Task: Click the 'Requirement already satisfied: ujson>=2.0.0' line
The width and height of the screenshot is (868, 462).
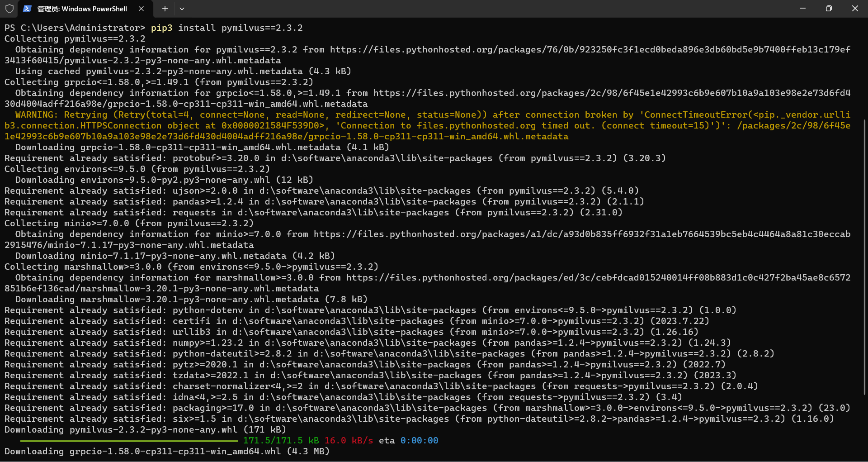Action: click(321, 191)
